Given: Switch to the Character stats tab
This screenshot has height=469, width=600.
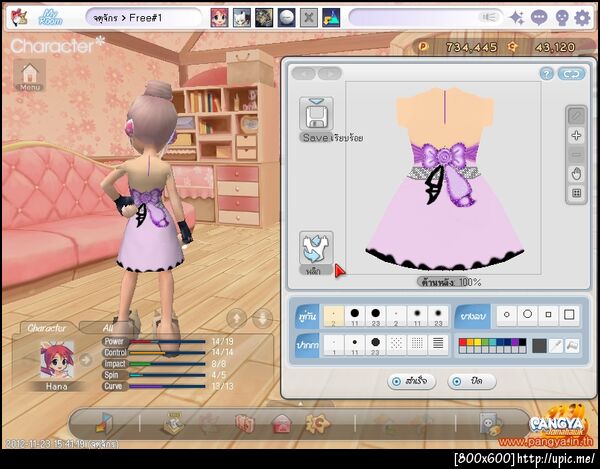Looking at the screenshot, I should (x=47, y=328).
